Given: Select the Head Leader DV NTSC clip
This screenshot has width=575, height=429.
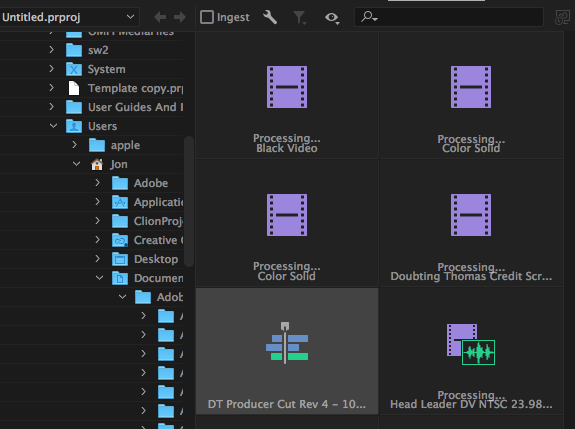Looking at the screenshot, I should pyautogui.click(x=471, y=344).
